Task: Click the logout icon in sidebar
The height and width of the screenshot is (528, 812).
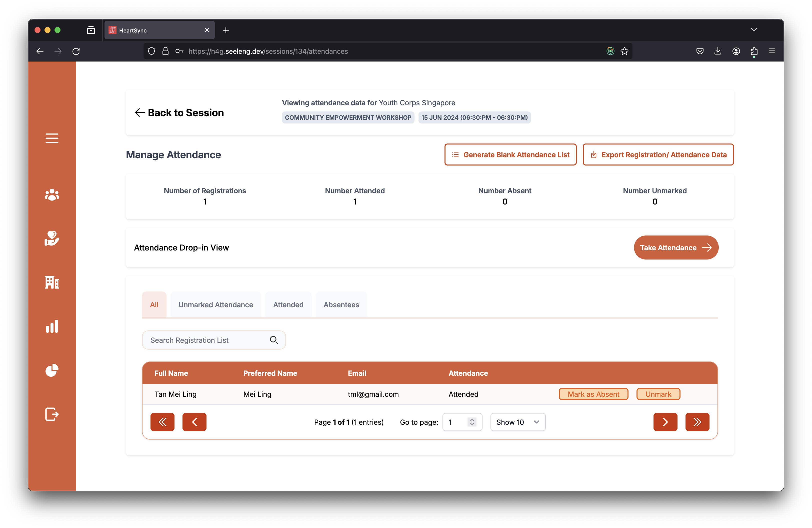Action: point(52,414)
